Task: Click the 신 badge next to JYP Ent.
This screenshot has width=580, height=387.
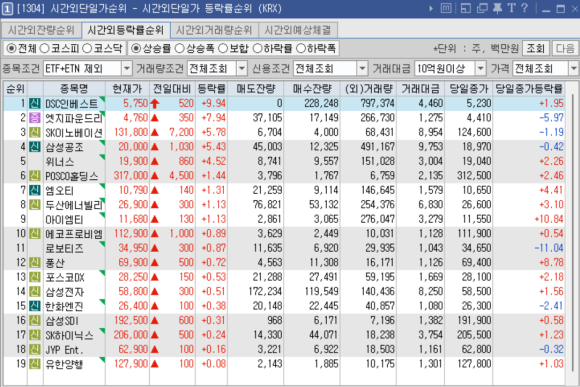Action: (x=35, y=349)
